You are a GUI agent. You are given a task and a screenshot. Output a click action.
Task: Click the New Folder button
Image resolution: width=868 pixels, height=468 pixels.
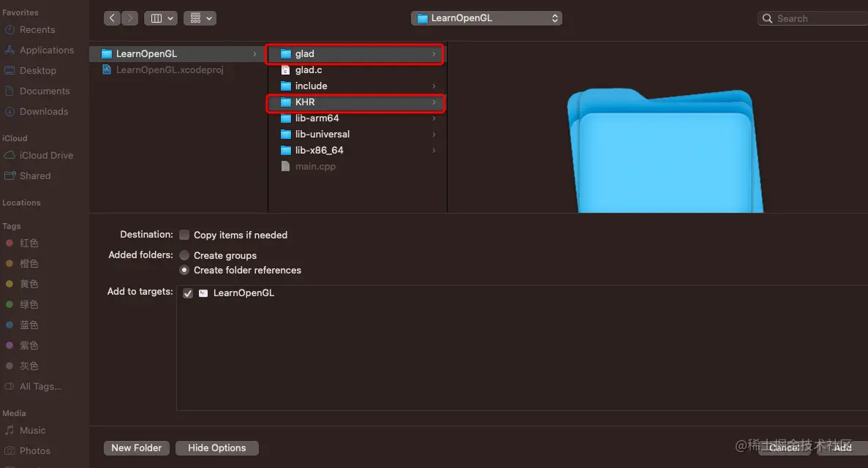click(x=136, y=448)
